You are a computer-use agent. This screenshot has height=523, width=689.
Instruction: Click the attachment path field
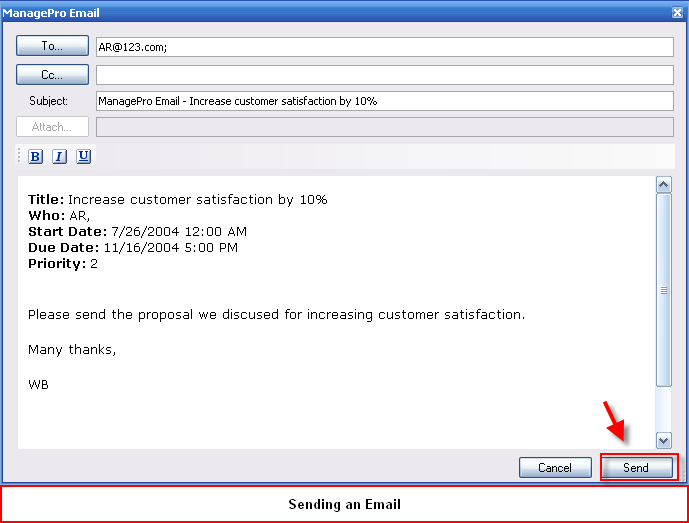384,127
